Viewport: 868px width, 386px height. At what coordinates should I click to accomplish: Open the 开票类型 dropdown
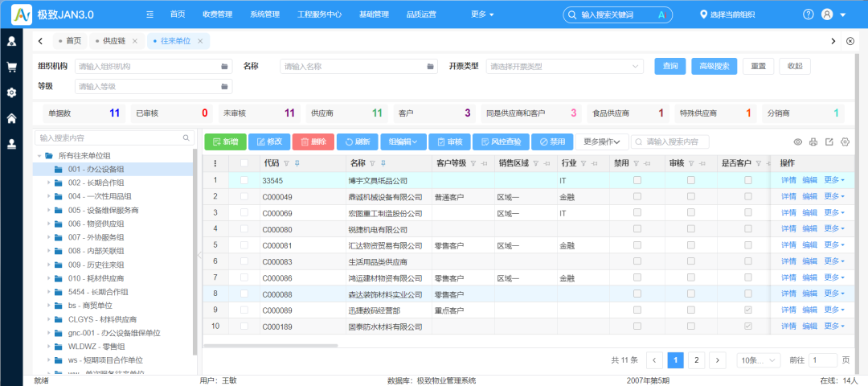565,67
